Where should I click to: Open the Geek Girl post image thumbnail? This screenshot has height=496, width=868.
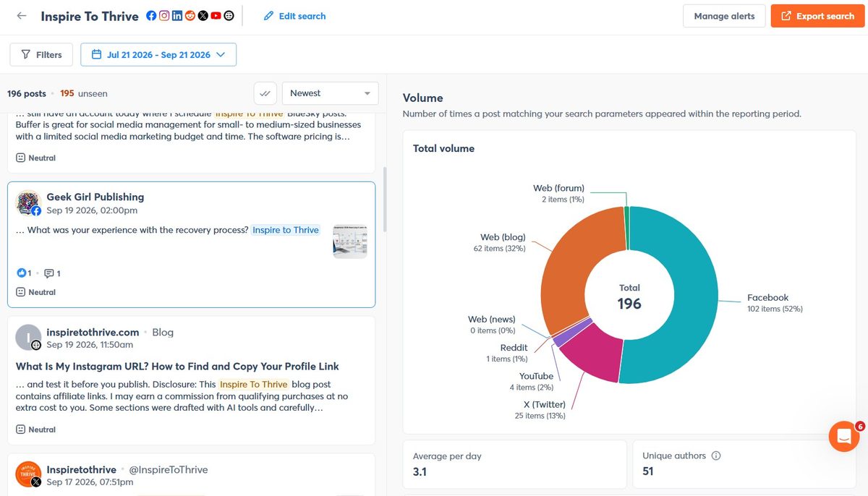[x=350, y=241]
